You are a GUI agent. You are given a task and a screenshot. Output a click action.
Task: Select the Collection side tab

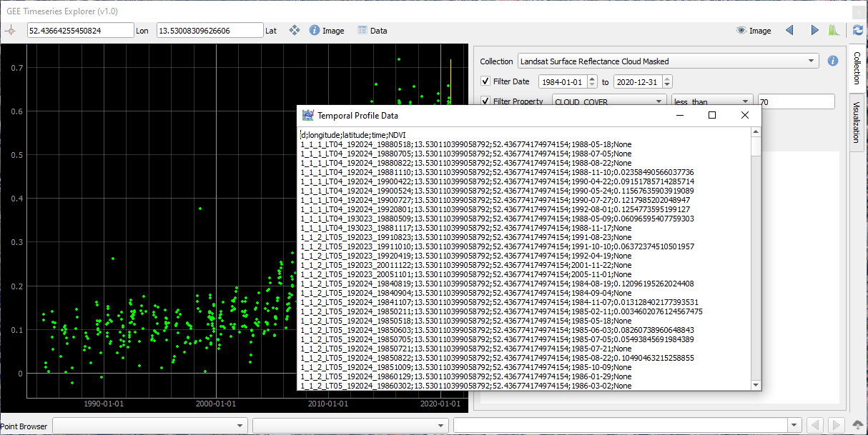coord(857,68)
